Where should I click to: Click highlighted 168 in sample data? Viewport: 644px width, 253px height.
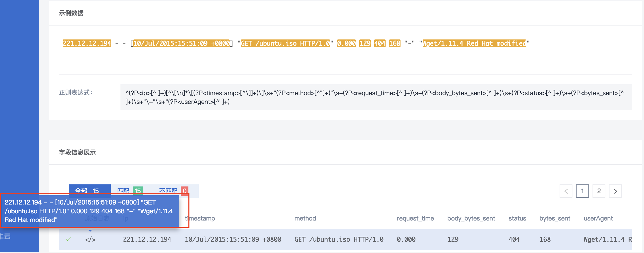coord(395,43)
